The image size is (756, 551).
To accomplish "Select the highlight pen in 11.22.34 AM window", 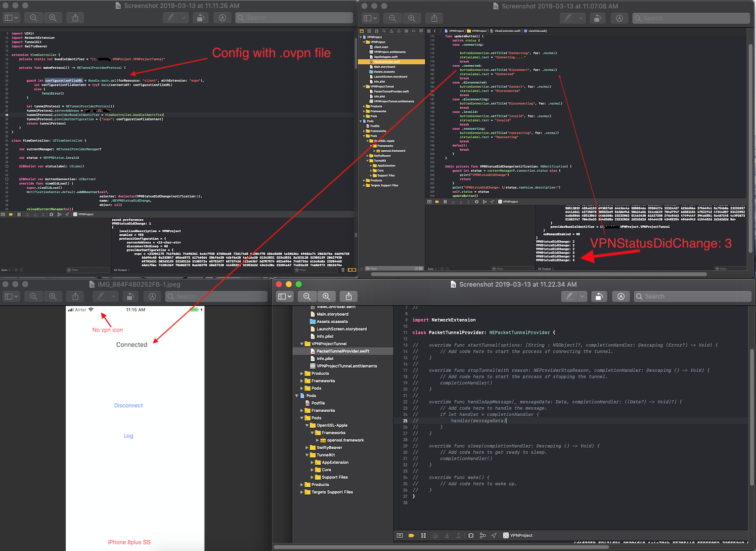I will click(570, 297).
